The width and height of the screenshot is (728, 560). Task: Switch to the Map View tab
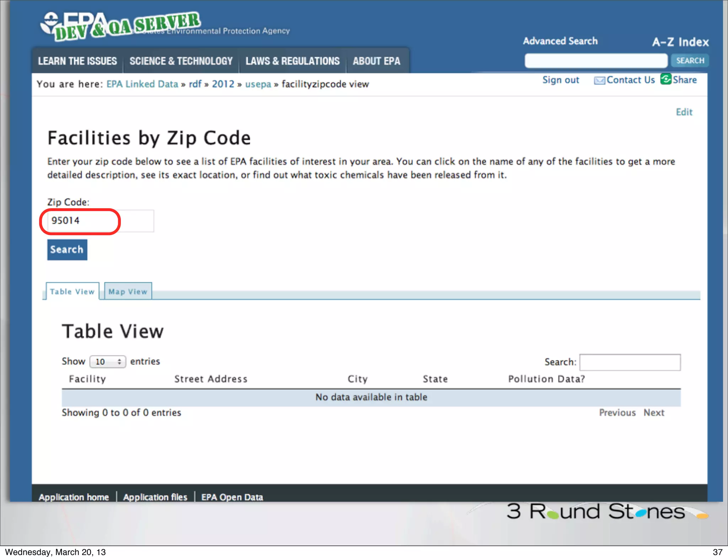click(128, 291)
